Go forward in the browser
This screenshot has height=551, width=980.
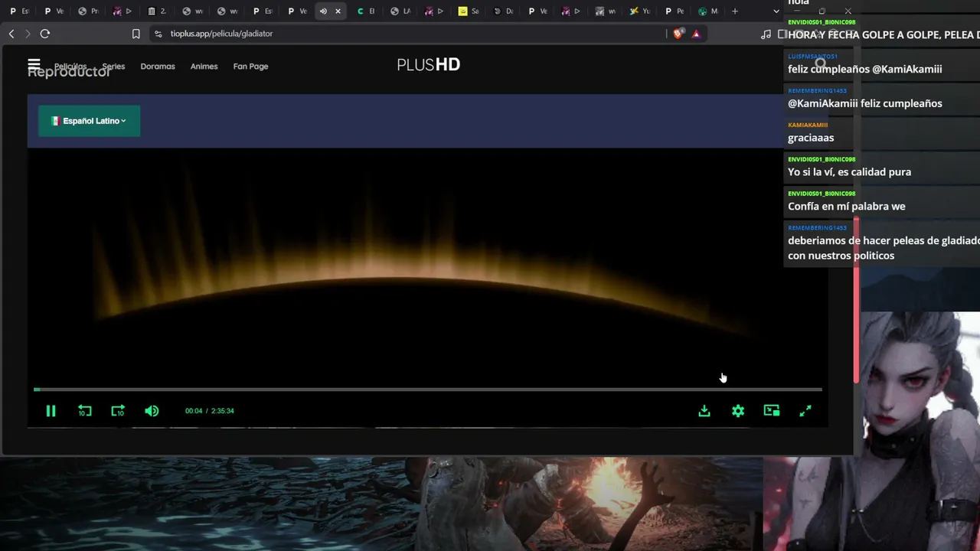(28, 34)
